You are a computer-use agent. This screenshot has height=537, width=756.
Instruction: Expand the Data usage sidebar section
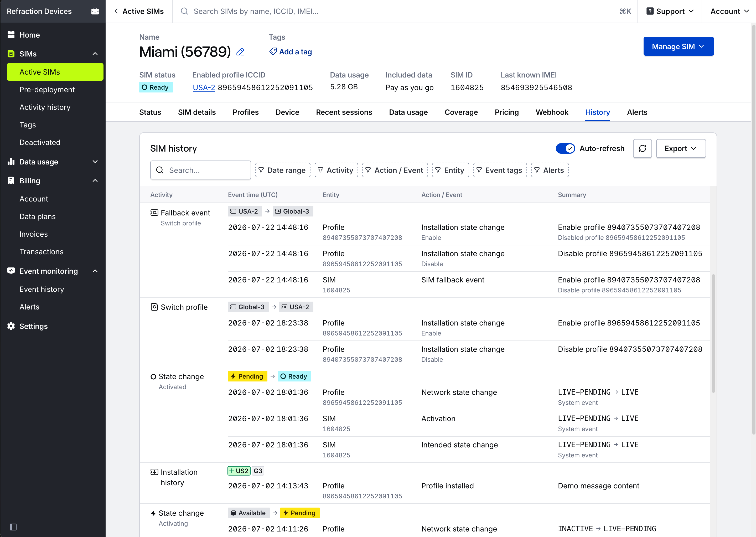coord(95,161)
